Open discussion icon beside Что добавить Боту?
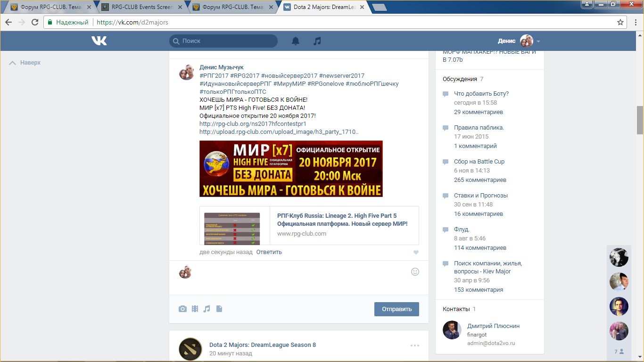This screenshot has height=362, width=644. pyautogui.click(x=446, y=94)
